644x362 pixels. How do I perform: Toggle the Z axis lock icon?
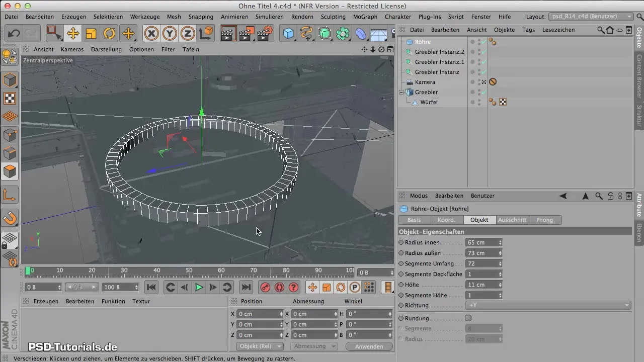188,34
